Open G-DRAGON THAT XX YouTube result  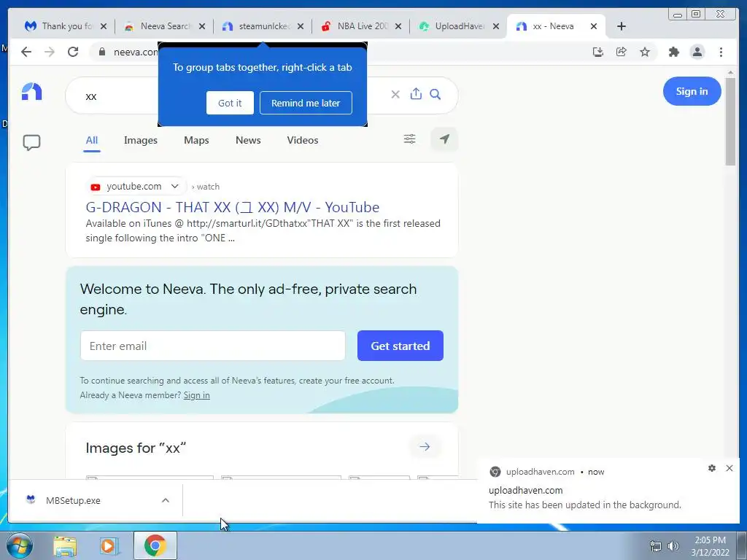coord(233,207)
